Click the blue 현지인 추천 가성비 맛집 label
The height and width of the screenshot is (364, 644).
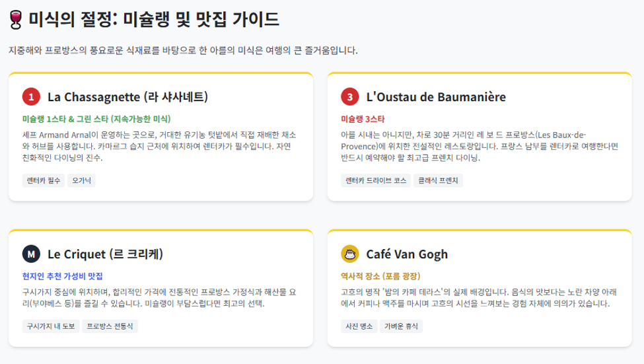[x=63, y=276]
